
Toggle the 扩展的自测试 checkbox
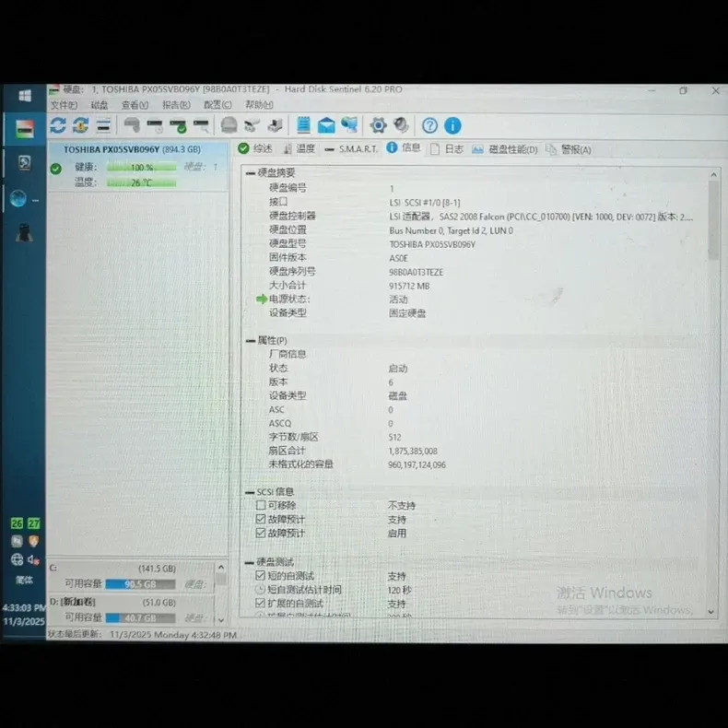(x=261, y=603)
